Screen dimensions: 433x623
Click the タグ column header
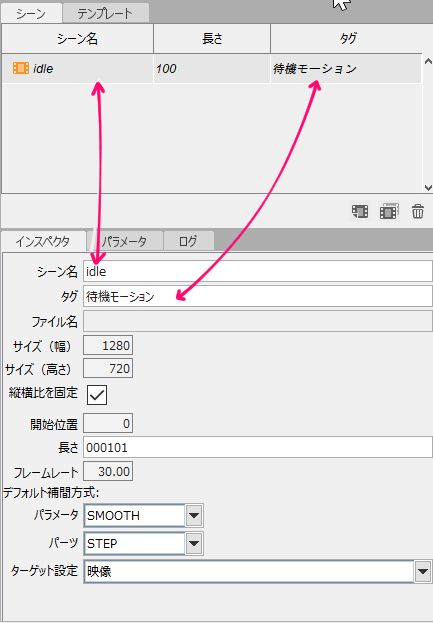(348, 39)
